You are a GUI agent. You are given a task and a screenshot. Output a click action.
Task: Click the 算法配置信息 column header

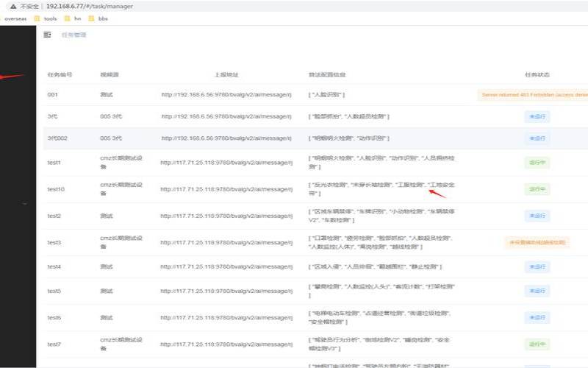(x=327, y=75)
